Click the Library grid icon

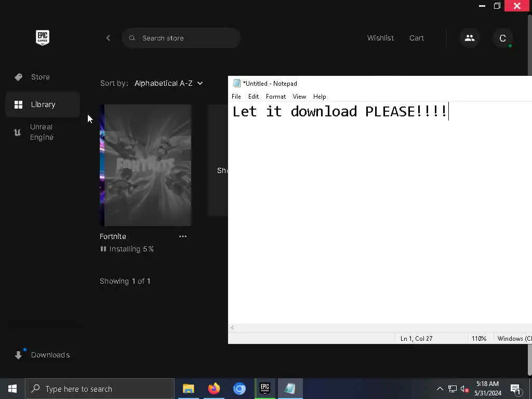coord(18,104)
